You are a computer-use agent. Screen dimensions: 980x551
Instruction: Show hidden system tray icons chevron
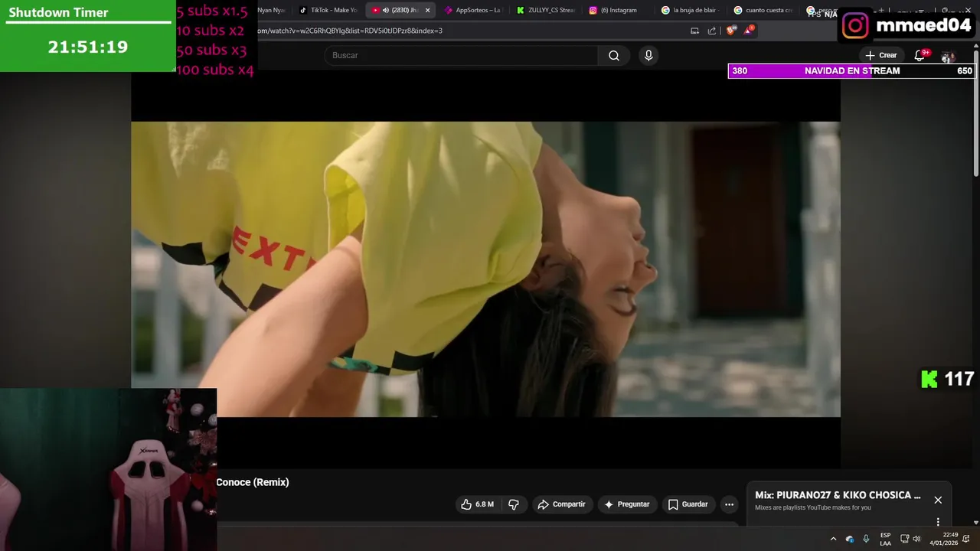click(x=833, y=539)
